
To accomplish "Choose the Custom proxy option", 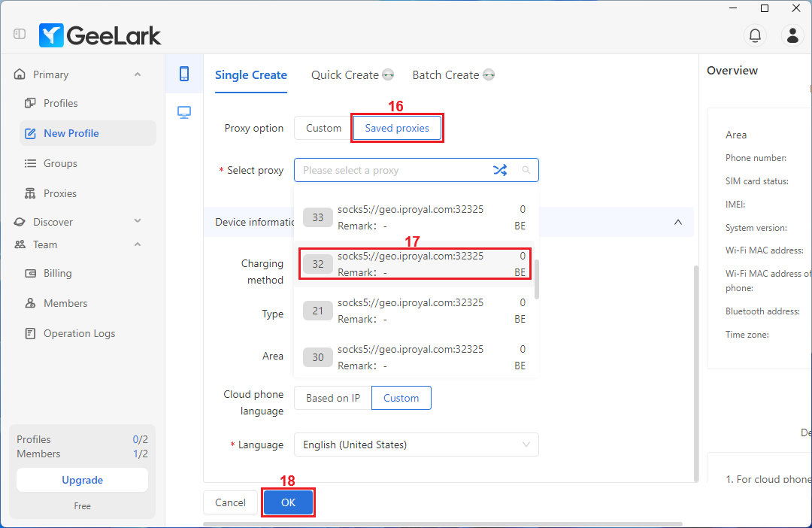I will tap(323, 128).
